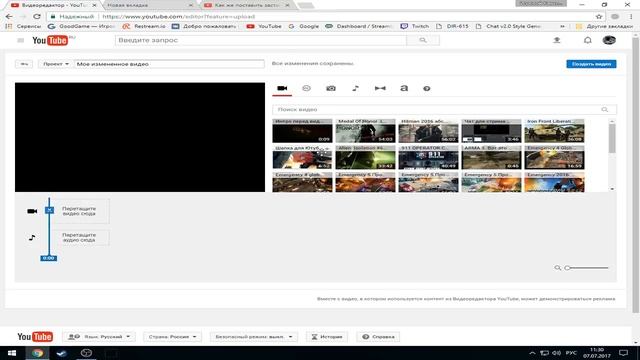Open the Безопасный режим dropdown

[253, 337]
